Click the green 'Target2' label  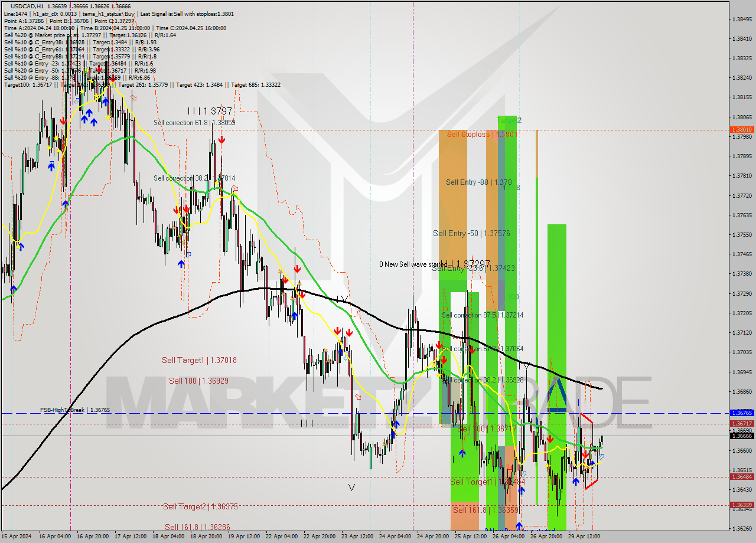tap(509, 120)
